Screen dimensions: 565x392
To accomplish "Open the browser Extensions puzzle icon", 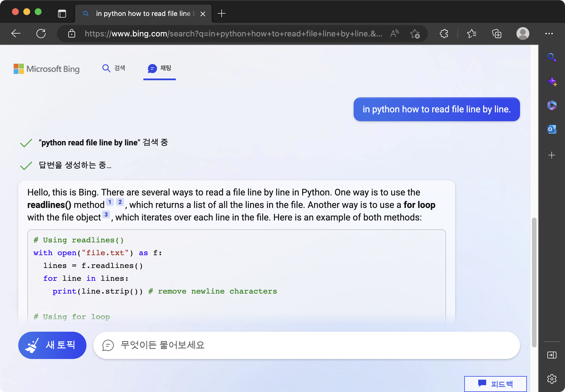I will pyautogui.click(x=444, y=34).
